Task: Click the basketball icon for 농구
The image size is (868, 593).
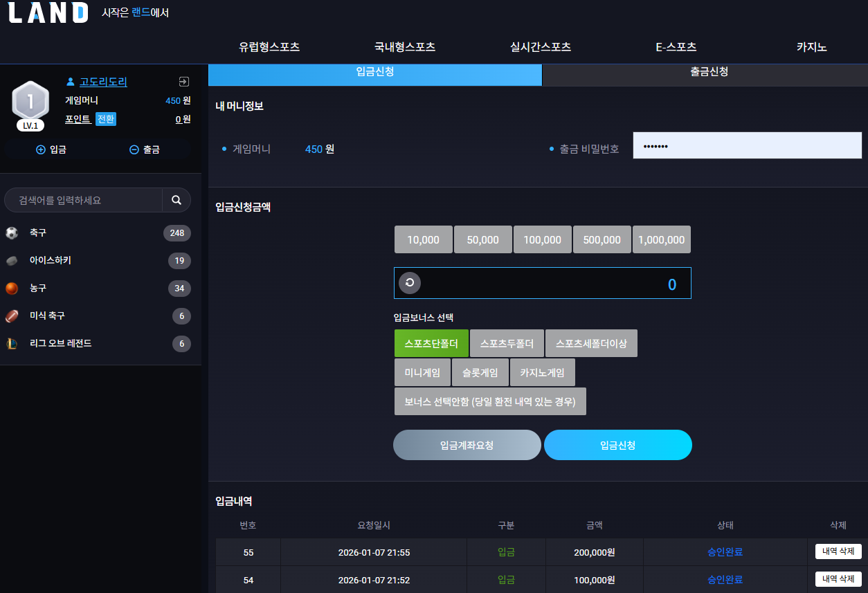Action: [x=12, y=289]
